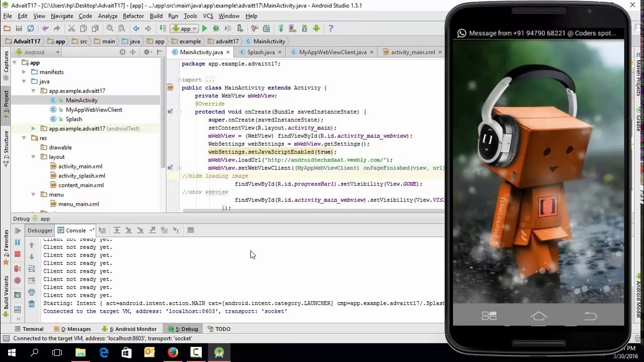This screenshot has height=362, width=644.
Task: Toggle soft-wrap in console
Action: coord(32,269)
